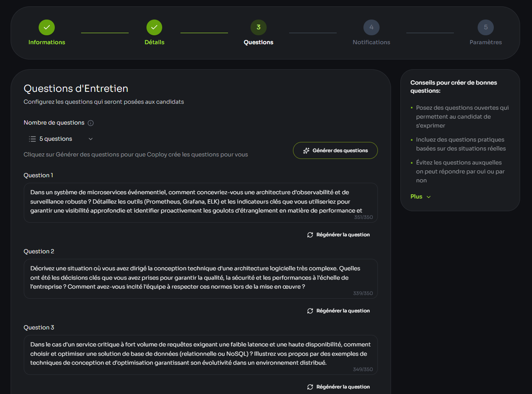Click the checkmark icon above "Détails"

pos(154,27)
